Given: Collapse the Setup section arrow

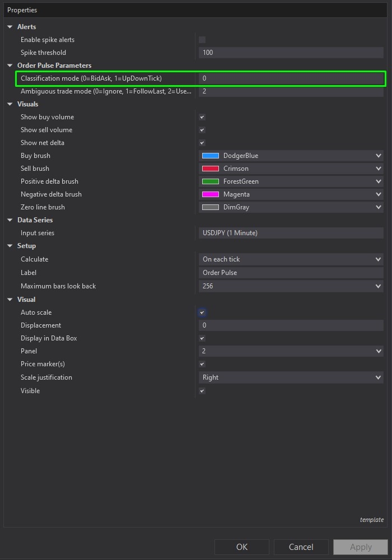Looking at the screenshot, I should pyautogui.click(x=10, y=246).
